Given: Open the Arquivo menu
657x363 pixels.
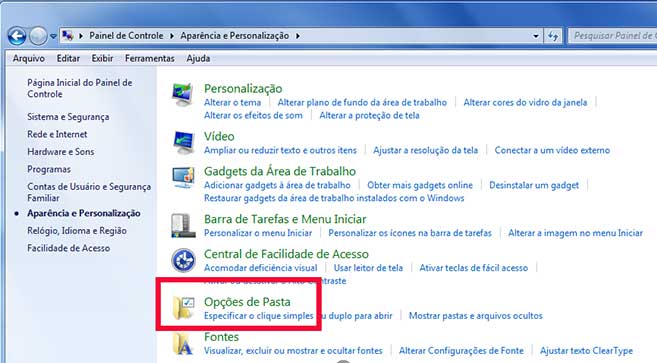Looking at the screenshot, I should [28, 58].
